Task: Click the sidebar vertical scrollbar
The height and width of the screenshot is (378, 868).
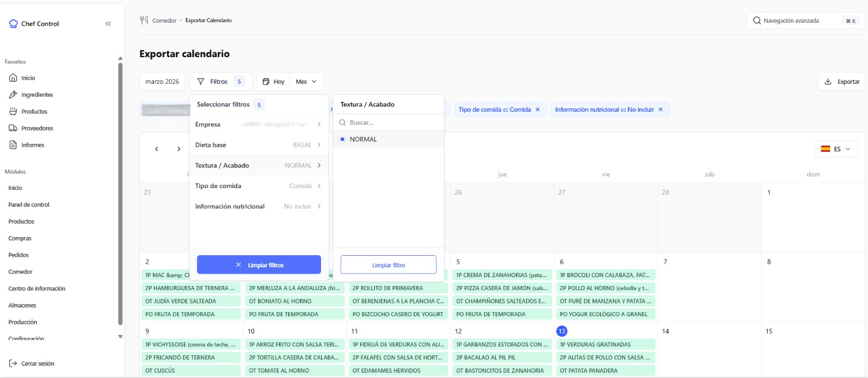Action: pyautogui.click(x=121, y=192)
